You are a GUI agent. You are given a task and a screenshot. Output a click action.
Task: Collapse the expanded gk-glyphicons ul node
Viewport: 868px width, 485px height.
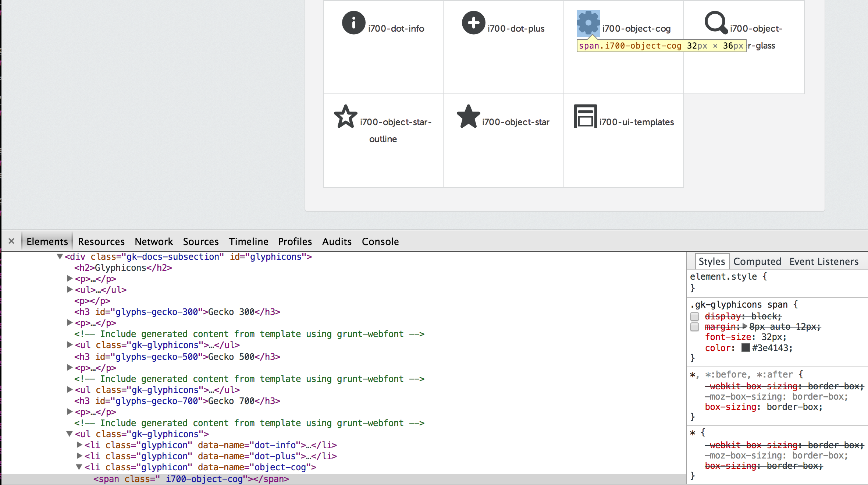pyautogui.click(x=70, y=434)
